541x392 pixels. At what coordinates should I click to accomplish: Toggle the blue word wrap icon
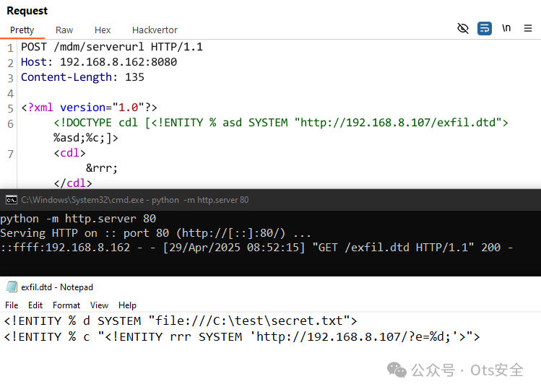click(x=485, y=28)
